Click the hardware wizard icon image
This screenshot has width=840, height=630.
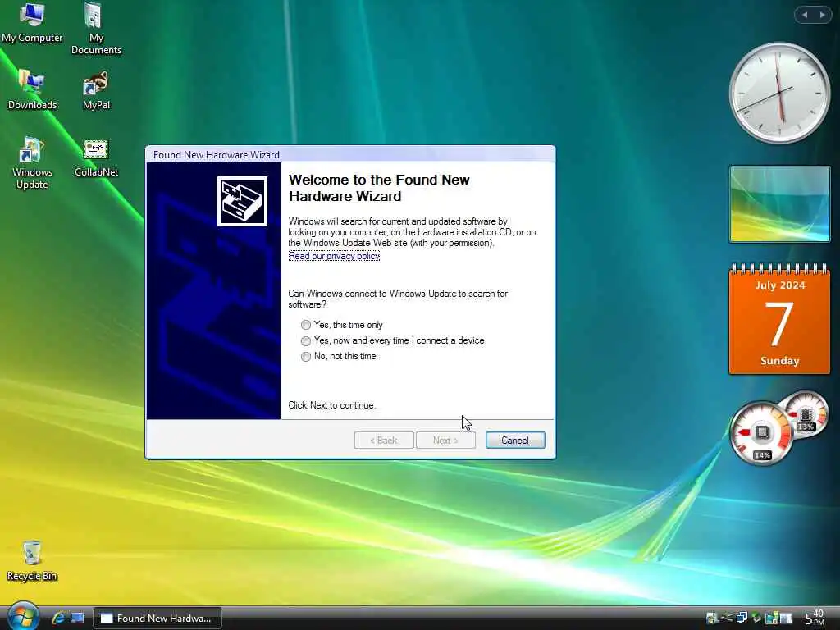(x=242, y=202)
